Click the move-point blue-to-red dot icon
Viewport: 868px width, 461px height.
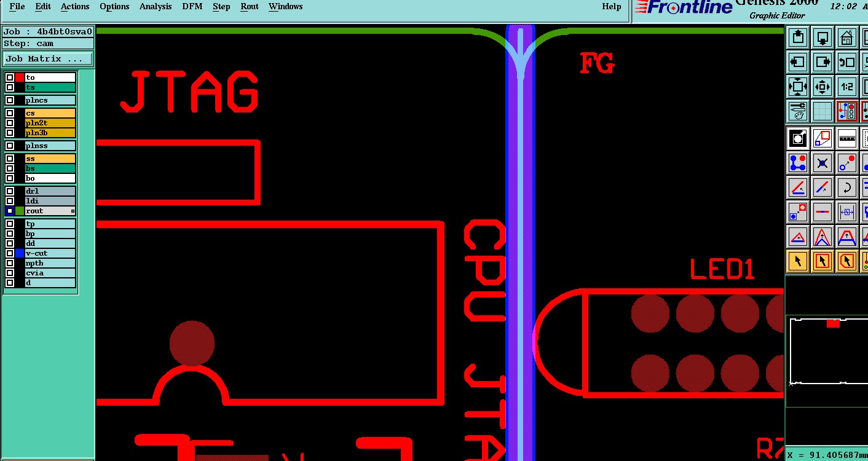point(847,163)
